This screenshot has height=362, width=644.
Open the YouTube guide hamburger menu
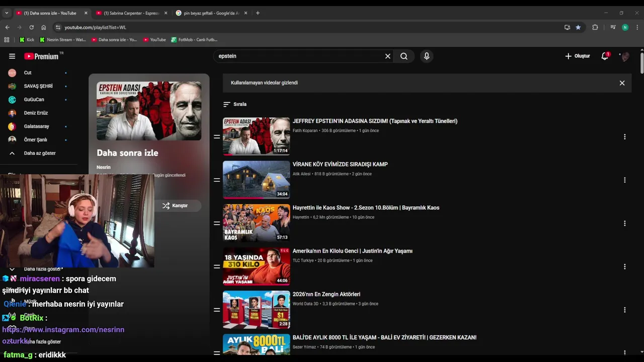tap(12, 56)
